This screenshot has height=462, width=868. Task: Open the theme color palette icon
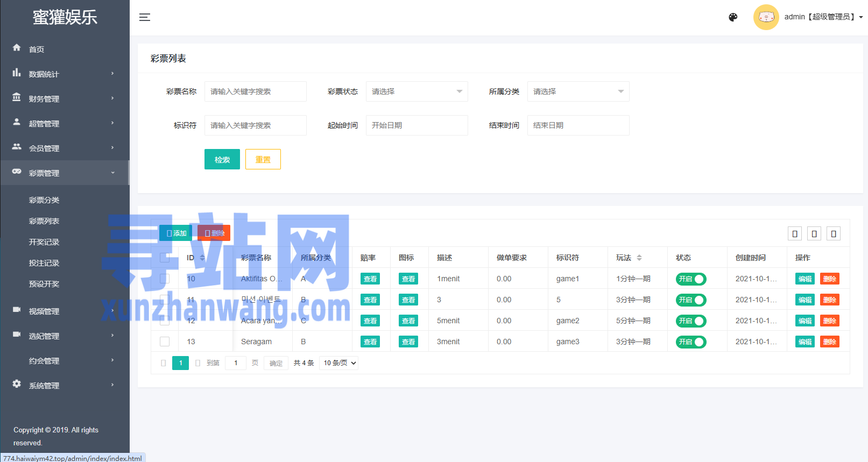[x=733, y=17]
